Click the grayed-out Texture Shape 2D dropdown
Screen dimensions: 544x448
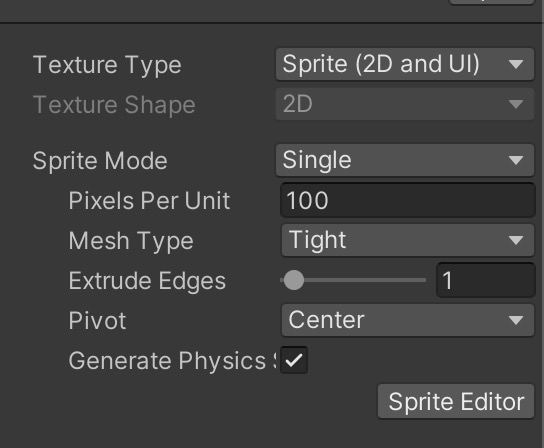(x=405, y=104)
